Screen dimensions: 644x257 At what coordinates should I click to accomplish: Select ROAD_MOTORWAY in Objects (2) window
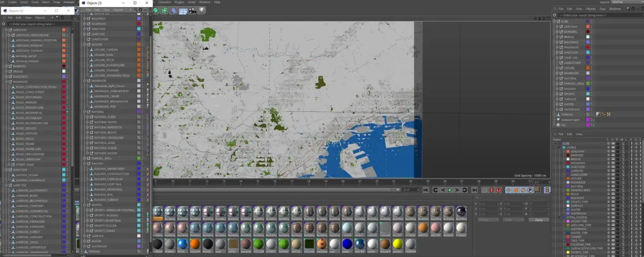29,97
